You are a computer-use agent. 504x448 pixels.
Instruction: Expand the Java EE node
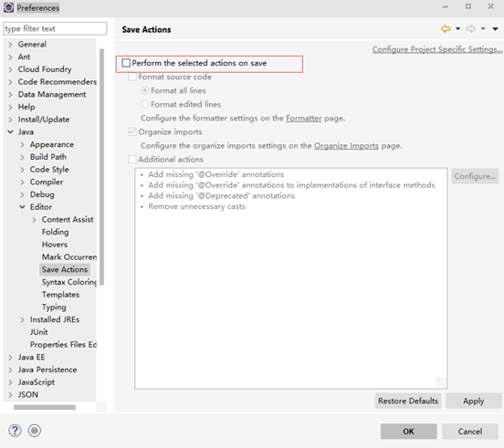pyautogui.click(x=10, y=358)
